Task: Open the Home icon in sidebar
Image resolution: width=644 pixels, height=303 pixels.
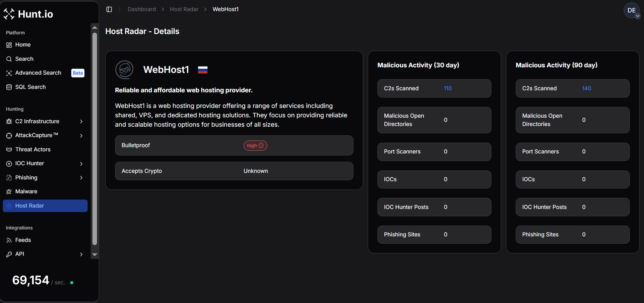Action: (x=9, y=45)
